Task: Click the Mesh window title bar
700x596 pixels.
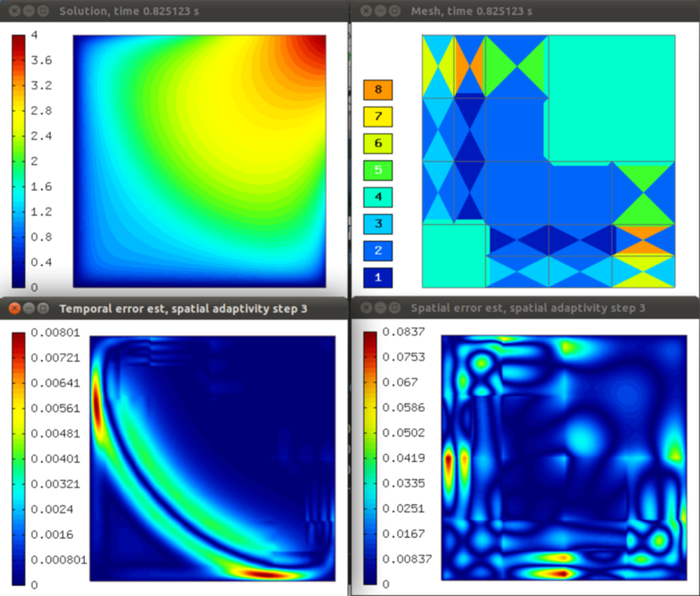Action: pyautogui.click(x=547, y=11)
